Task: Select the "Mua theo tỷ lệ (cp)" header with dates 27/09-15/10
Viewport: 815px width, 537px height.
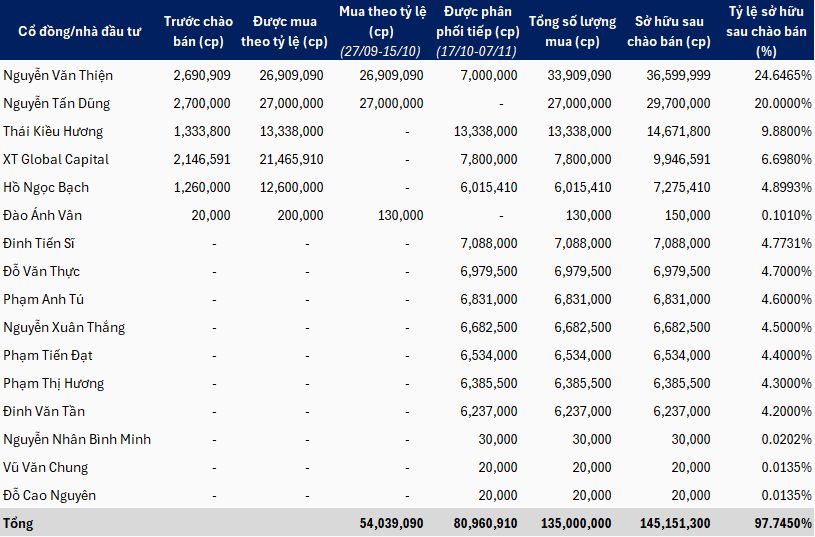Action: tap(380, 31)
